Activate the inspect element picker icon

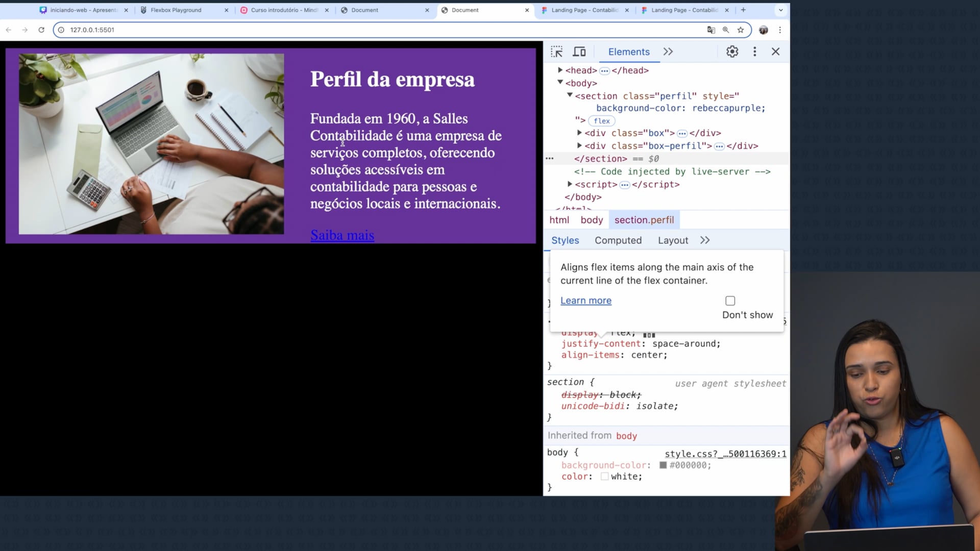coord(556,52)
